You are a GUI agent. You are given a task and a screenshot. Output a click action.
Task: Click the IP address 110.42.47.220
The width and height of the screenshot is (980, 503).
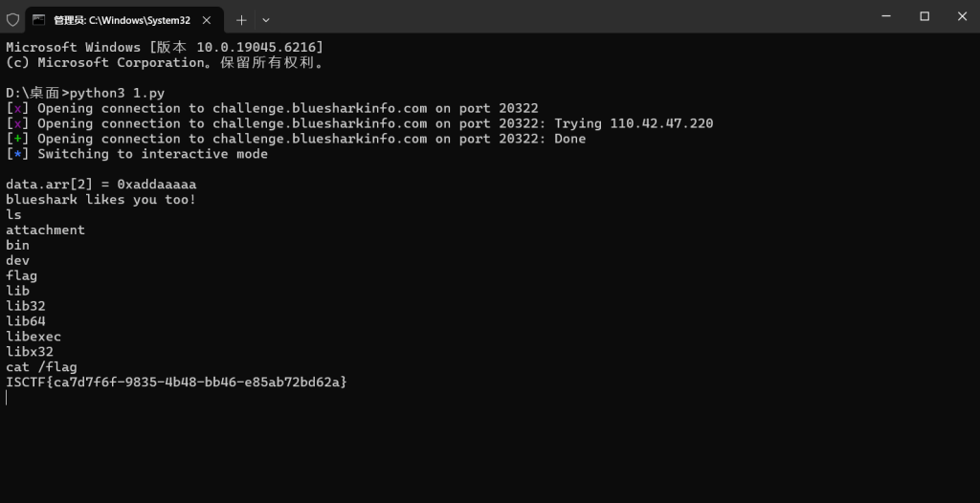661,123
